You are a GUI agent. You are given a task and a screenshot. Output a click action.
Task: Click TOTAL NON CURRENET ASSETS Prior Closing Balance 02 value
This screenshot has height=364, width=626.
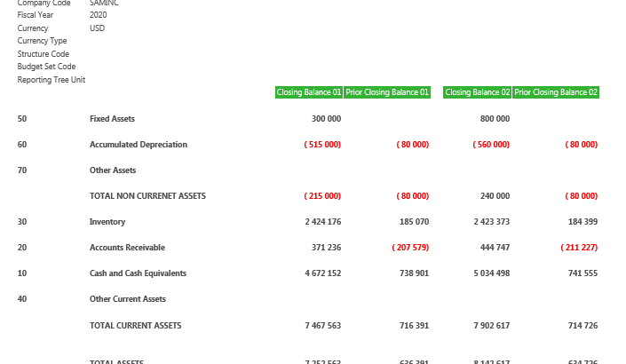(582, 196)
